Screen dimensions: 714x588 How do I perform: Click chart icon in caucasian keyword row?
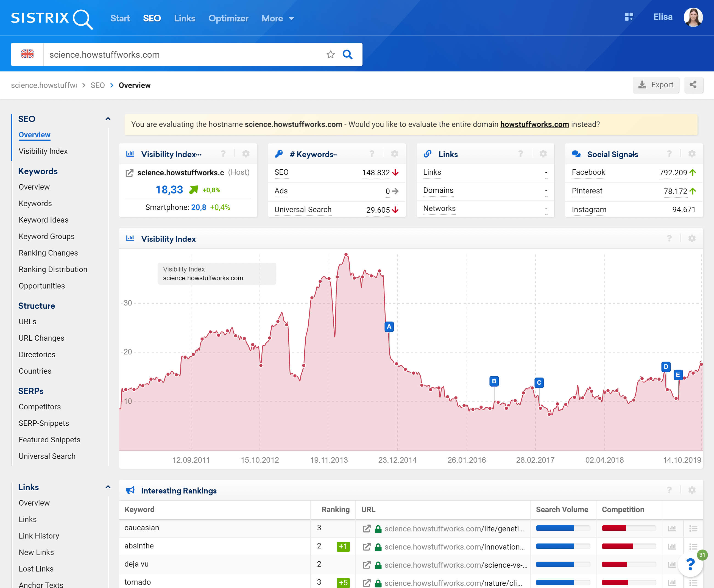tap(672, 528)
